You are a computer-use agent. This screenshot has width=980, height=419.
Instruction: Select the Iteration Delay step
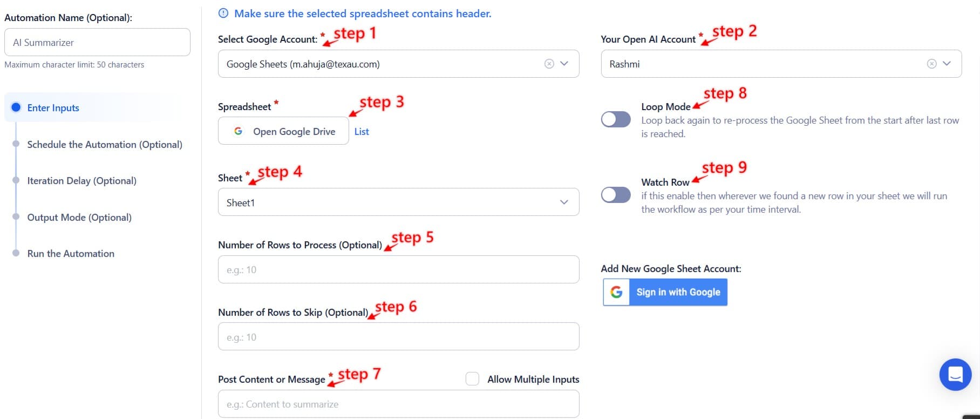click(x=81, y=180)
